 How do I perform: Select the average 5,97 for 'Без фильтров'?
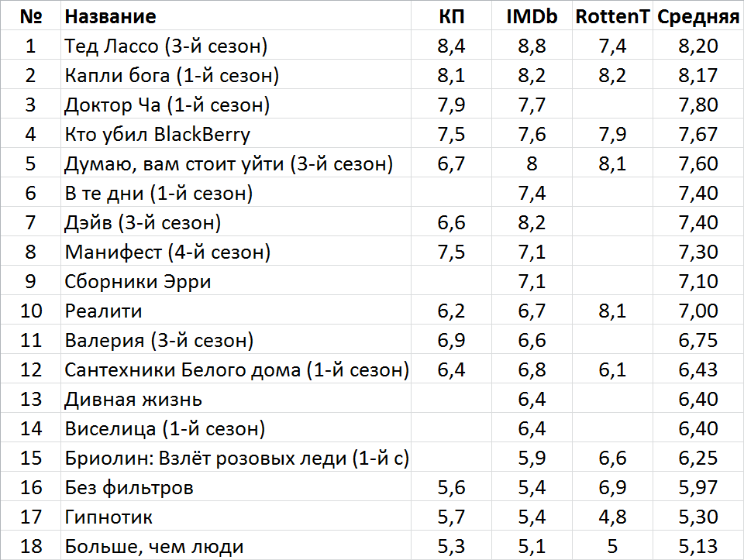point(698,486)
